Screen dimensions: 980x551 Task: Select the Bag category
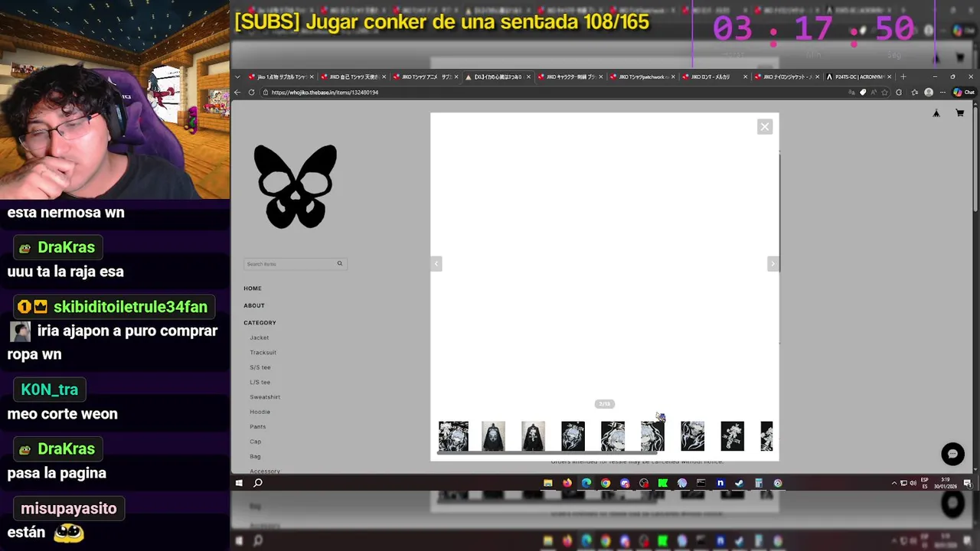(255, 456)
